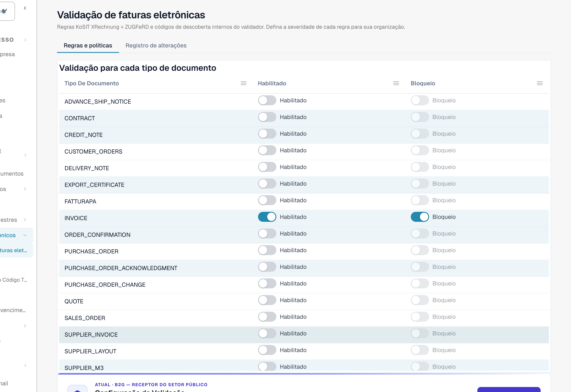
Task: Toggle Habilitado for CUSTOMER_ORDERS
Action: [x=267, y=150]
